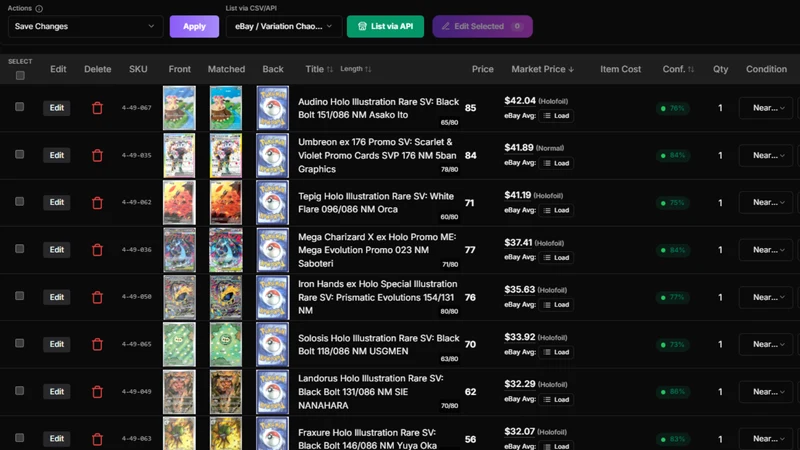Click trash icon in Solosis Holo row
This screenshot has height=450, width=800.
pyautogui.click(x=97, y=344)
